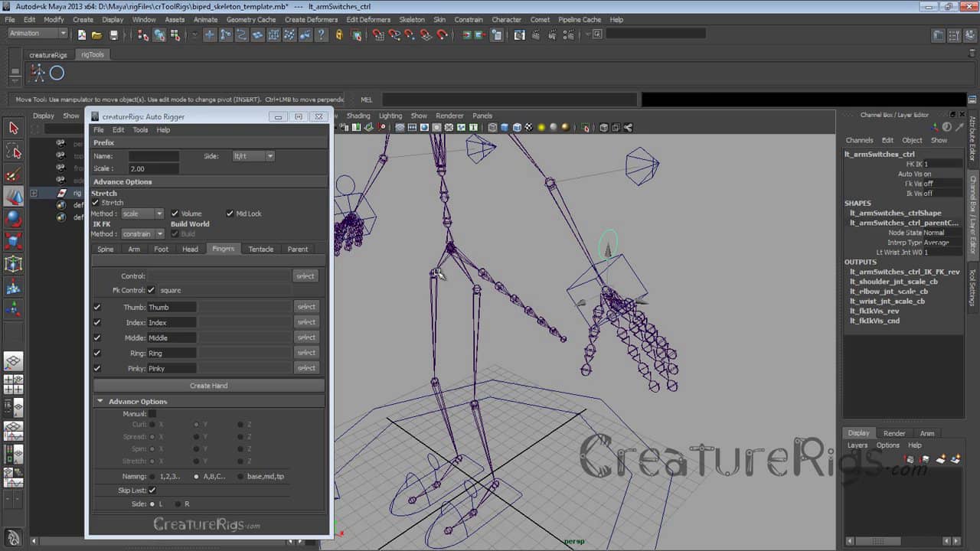This screenshot has width=980, height=551.
Task: Toggle the Stretch checkbox
Action: coord(96,203)
